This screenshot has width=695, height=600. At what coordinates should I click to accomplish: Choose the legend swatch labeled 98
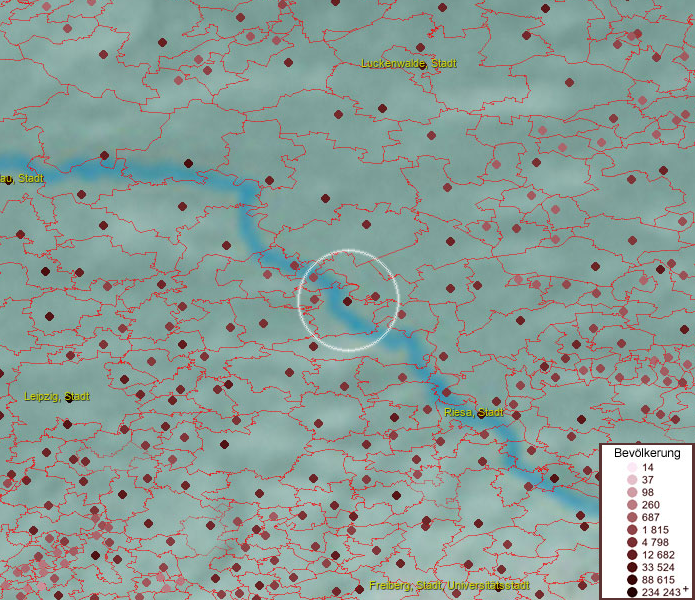coord(632,492)
